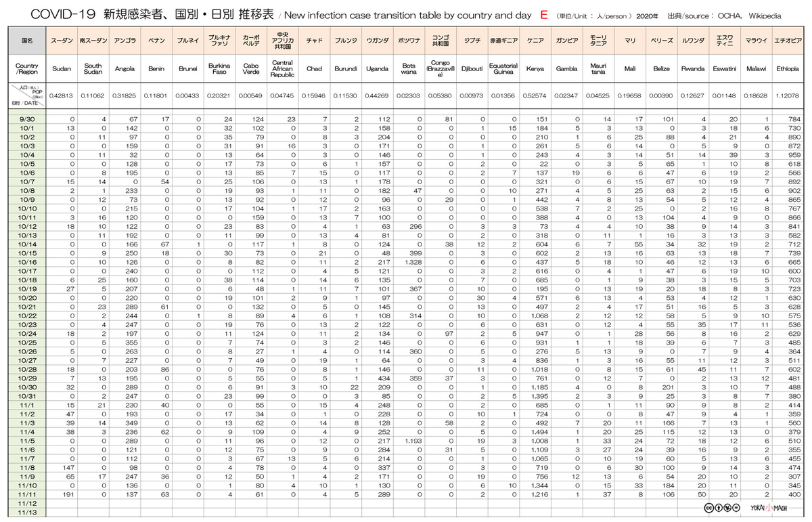This screenshot has width=812, height=522.
Task: Click the Gambia column header
Action: (x=566, y=69)
